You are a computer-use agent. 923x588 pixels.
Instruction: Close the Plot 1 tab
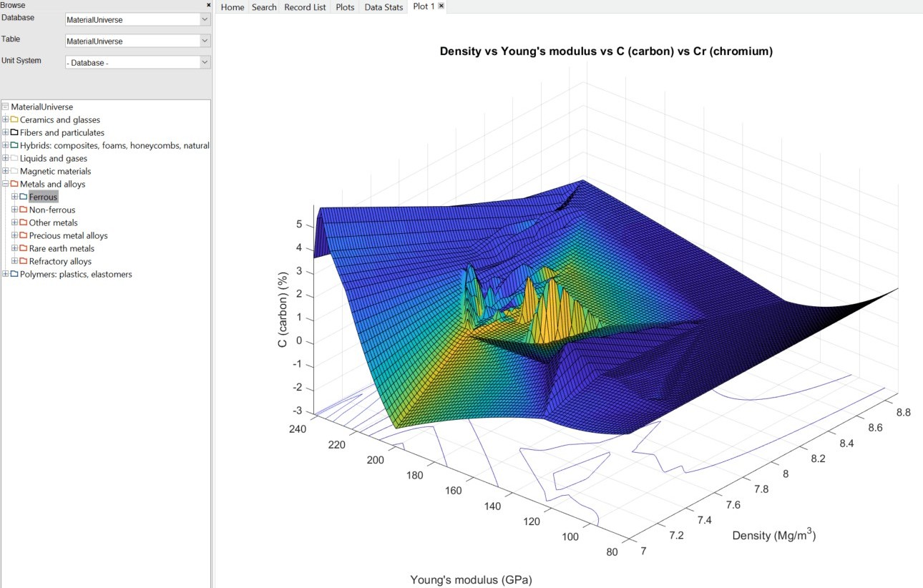(441, 6)
